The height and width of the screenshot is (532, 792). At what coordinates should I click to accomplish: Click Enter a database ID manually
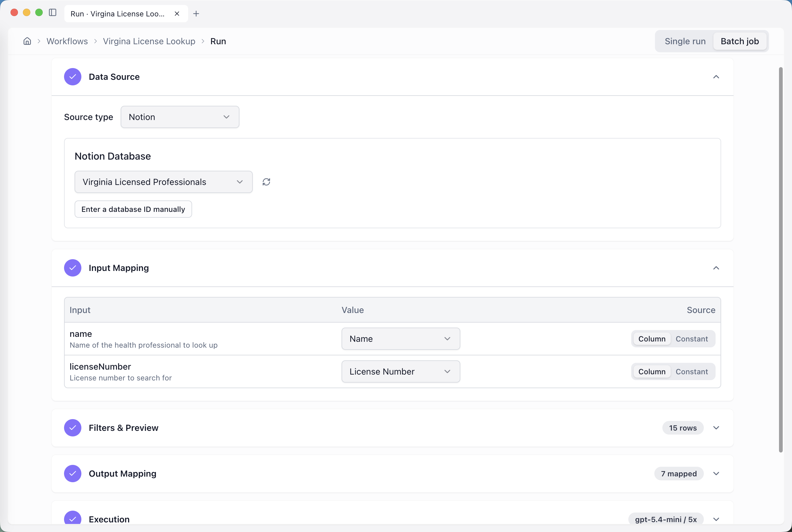click(133, 209)
